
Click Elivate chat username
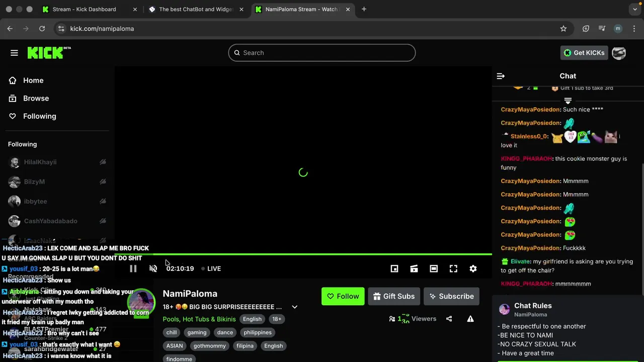[x=520, y=261]
